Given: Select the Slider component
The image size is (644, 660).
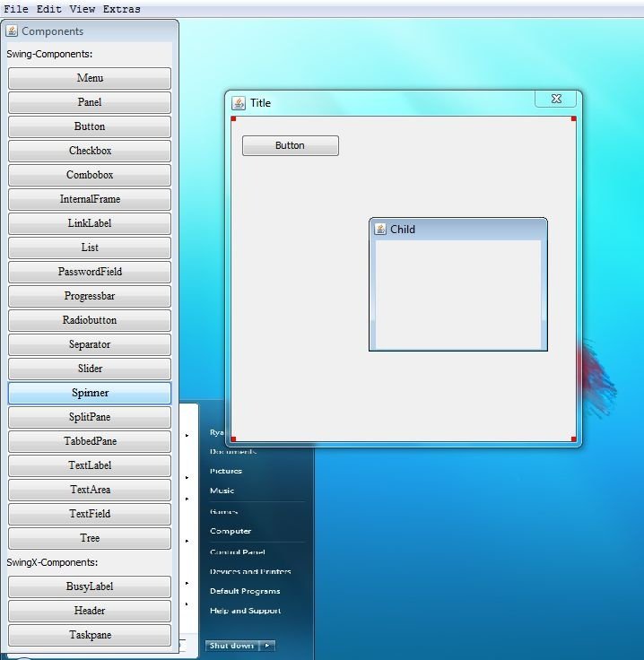Looking at the screenshot, I should tap(90, 369).
